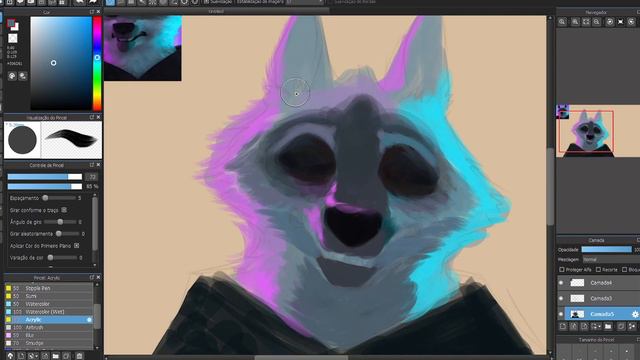Screen dimensions: 640x360
Task: Click the layer folder icon
Action: coord(608,326)
